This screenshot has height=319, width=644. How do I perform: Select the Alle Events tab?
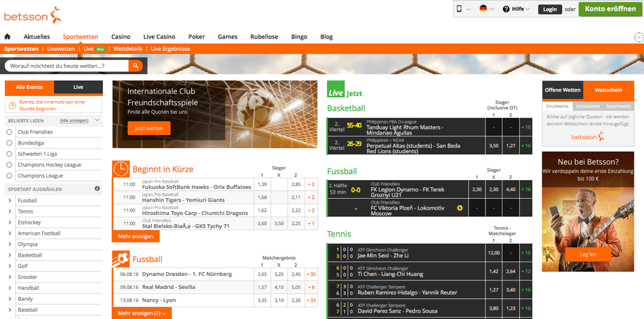tap(29, 87)
